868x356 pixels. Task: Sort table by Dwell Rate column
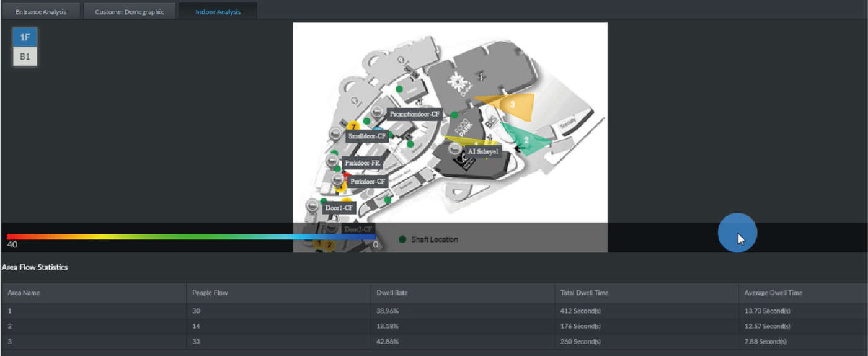click(x=392, y=293)
